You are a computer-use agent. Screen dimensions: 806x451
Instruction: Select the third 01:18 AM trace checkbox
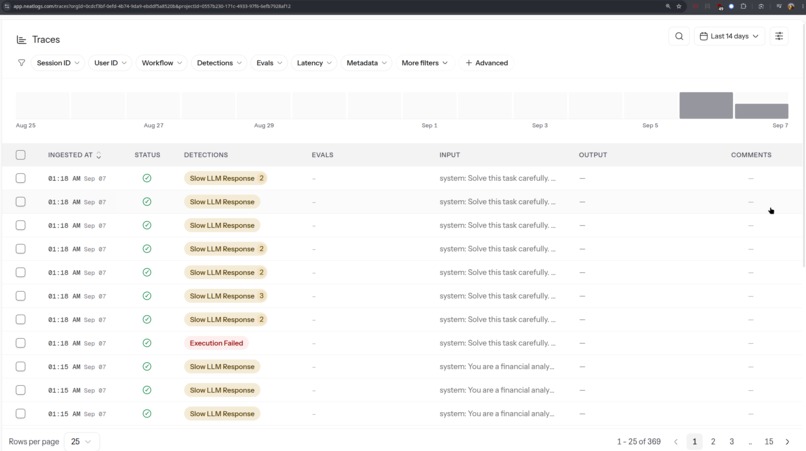click(x=21, y=225)
